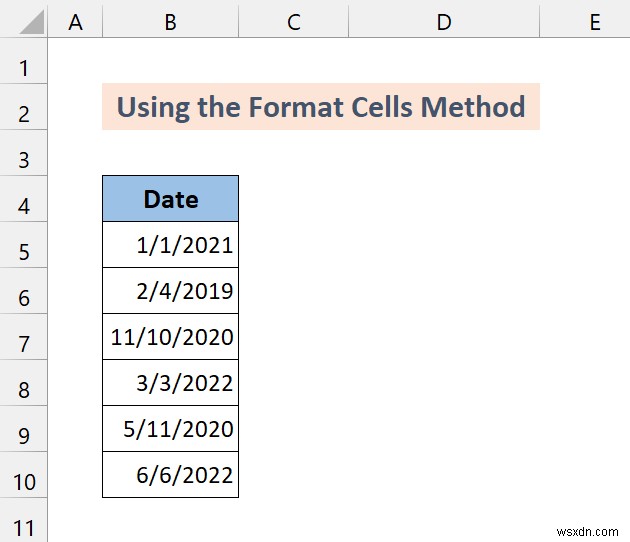Select row 10 header
Image resolution: width=630 pixels, height=542 pixels.
(x=24, y=475)
